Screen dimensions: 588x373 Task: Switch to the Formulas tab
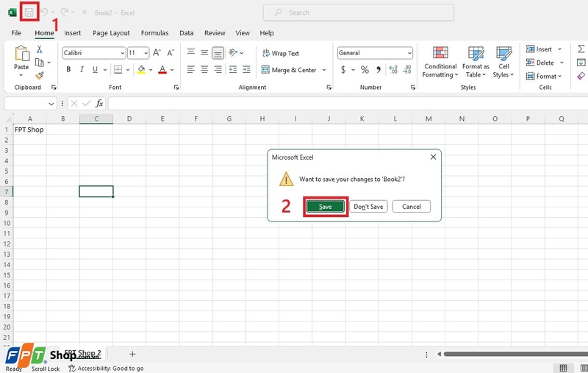pyautogui.click(x=154, y=33)
